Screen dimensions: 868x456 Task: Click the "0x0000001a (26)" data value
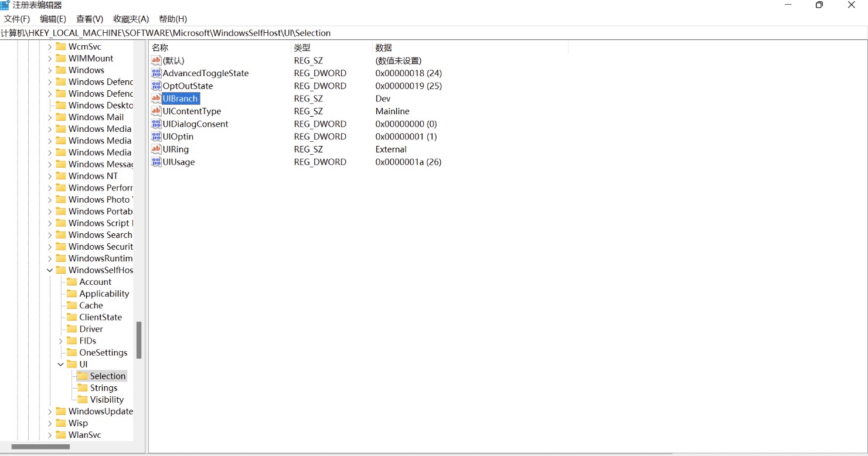tap(409, 162)
